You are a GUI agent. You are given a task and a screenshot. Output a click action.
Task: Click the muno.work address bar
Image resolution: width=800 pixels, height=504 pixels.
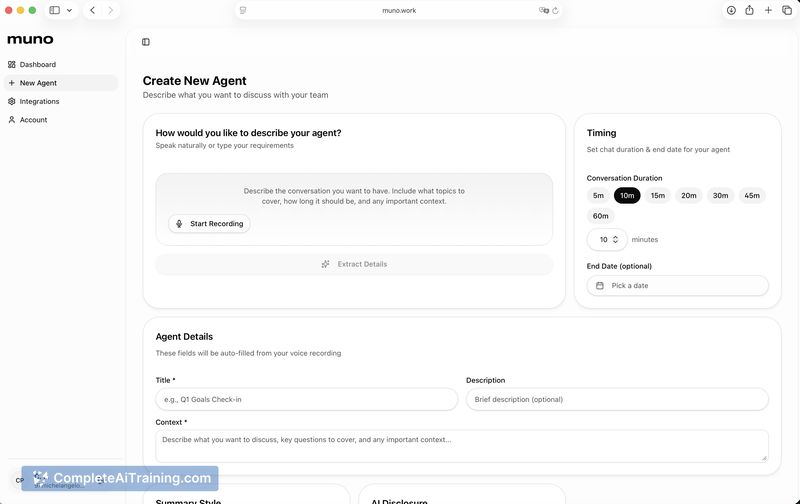click(399, 10)
